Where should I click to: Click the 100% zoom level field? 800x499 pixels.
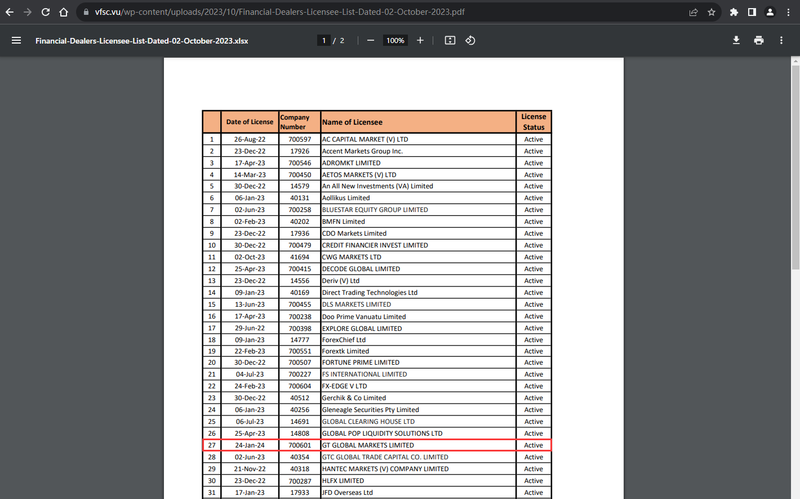(x=395, y=40)
